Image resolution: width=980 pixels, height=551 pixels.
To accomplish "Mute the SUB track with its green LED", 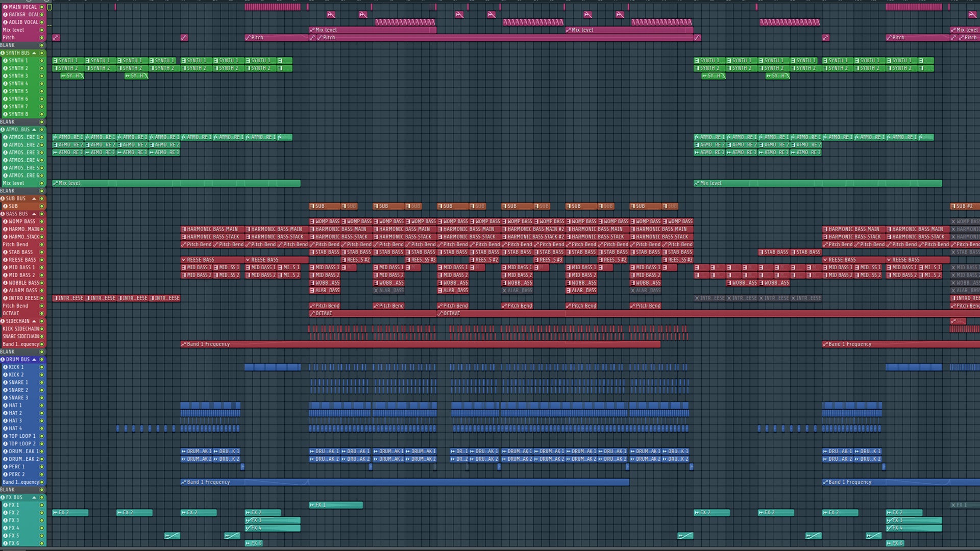I will coord(42,206).
